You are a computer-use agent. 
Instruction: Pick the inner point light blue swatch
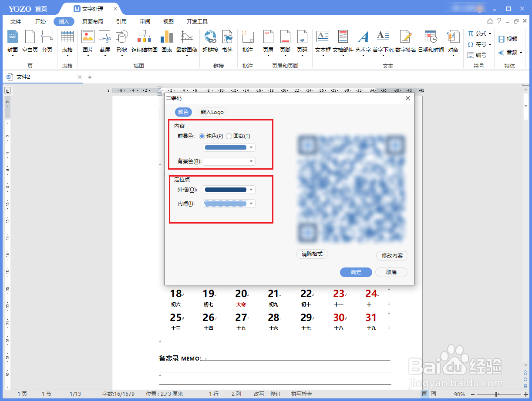[x=226, y=204]
